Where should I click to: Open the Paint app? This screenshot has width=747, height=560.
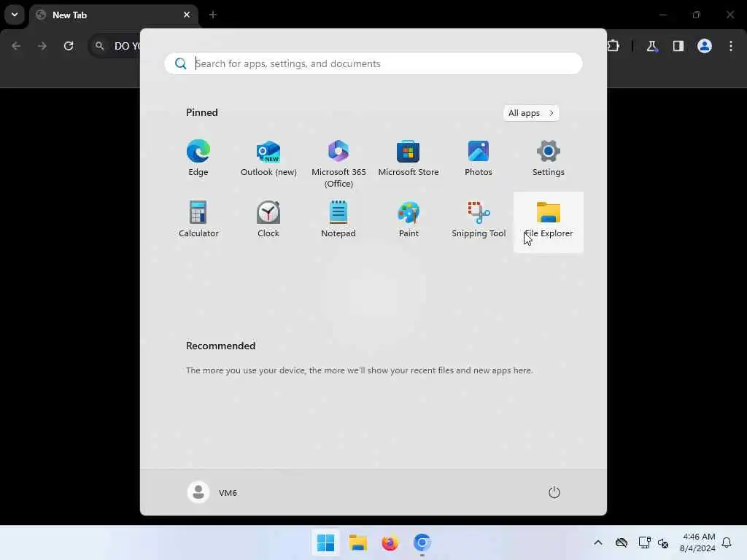[x=409, y=219]
